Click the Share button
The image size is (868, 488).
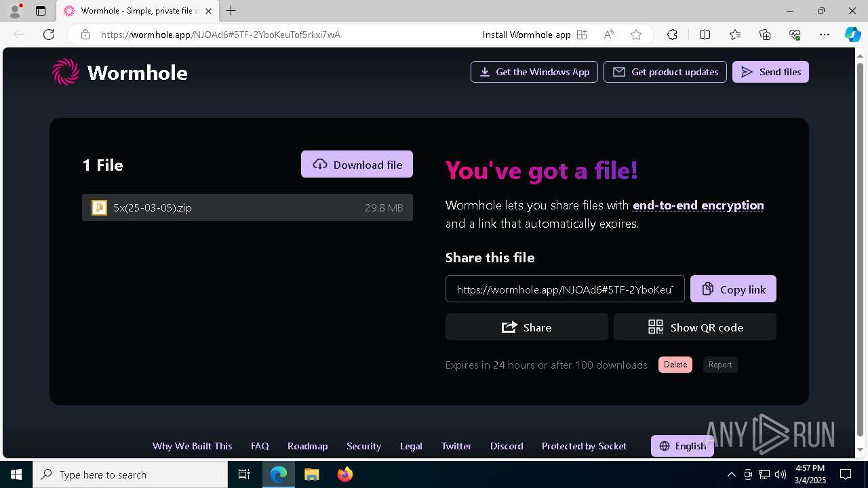pos(527,327)
